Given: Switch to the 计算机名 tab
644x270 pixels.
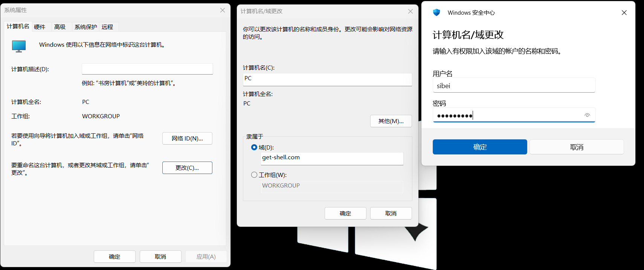Looking at the screenshot, I should tap(18, 26).
